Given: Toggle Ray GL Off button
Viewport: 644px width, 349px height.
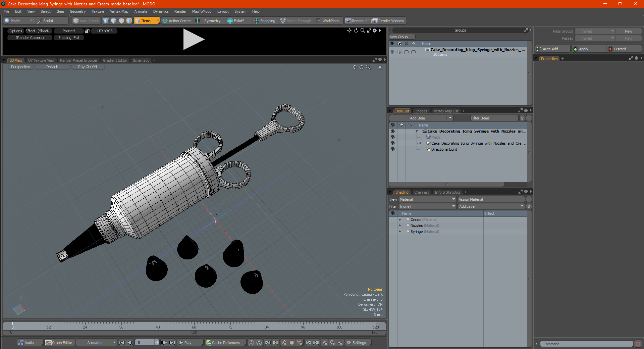Looking at the screenshot, I should click(x=88, y=67).
